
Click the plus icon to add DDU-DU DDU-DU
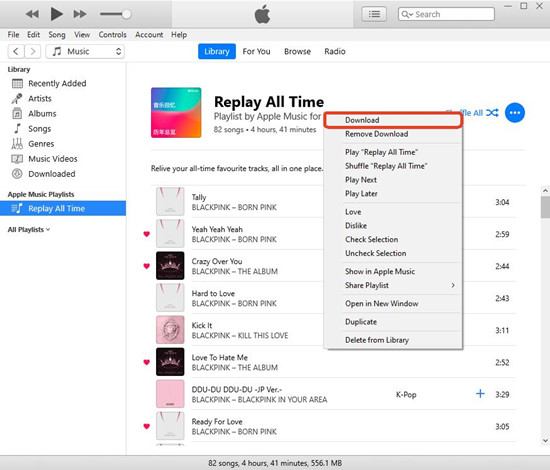[x=480, y=394]
